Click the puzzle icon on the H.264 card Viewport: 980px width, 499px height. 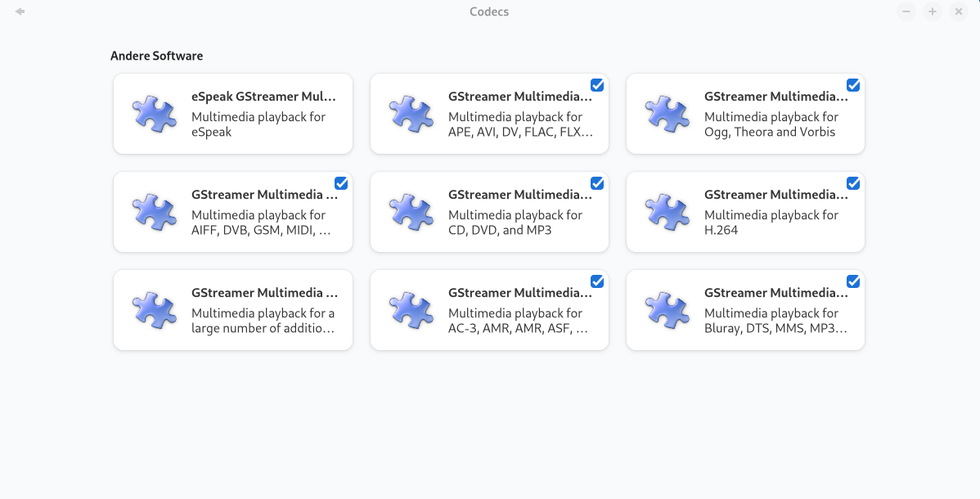(668, 212)
